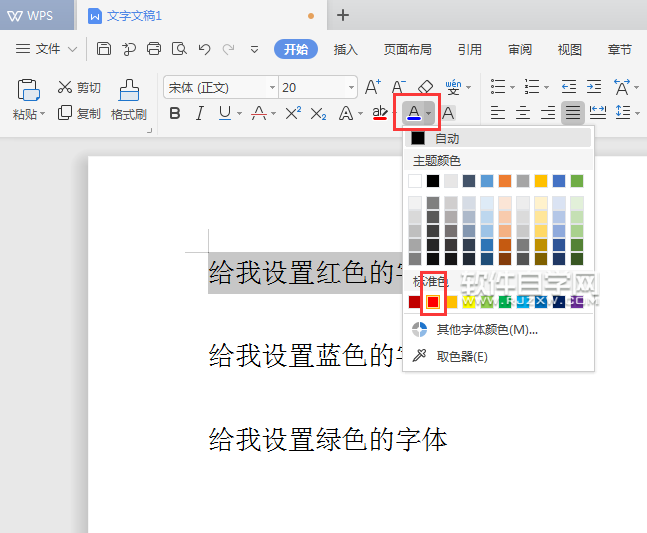
Task: Click the save document icon
Action: pyautogui.click(x=104, y=49)
